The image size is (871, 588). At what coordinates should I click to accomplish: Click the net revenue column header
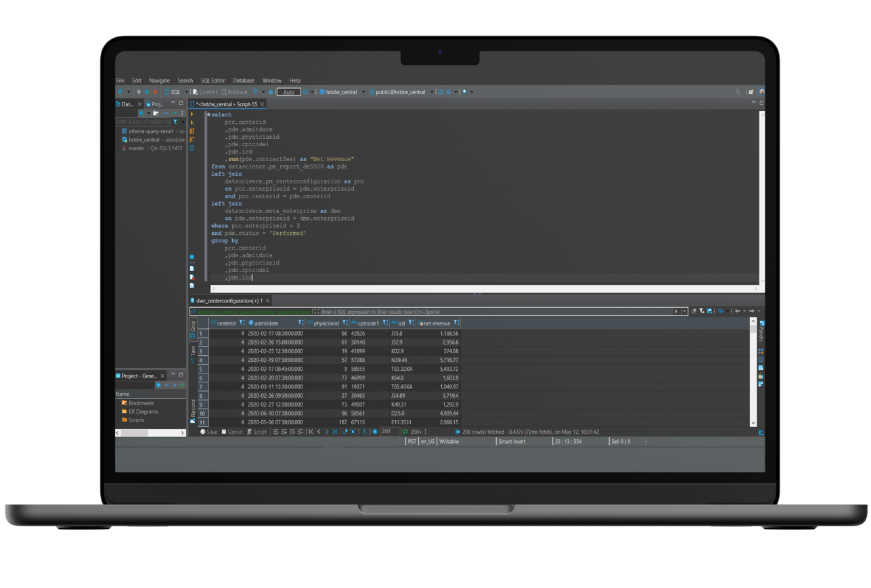437,323
